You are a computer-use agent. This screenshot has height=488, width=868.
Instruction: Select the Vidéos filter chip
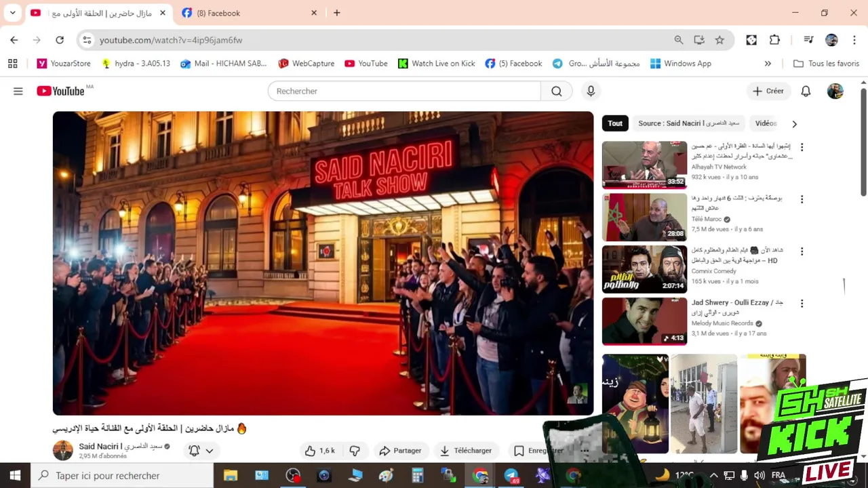[x=766, y=123]
